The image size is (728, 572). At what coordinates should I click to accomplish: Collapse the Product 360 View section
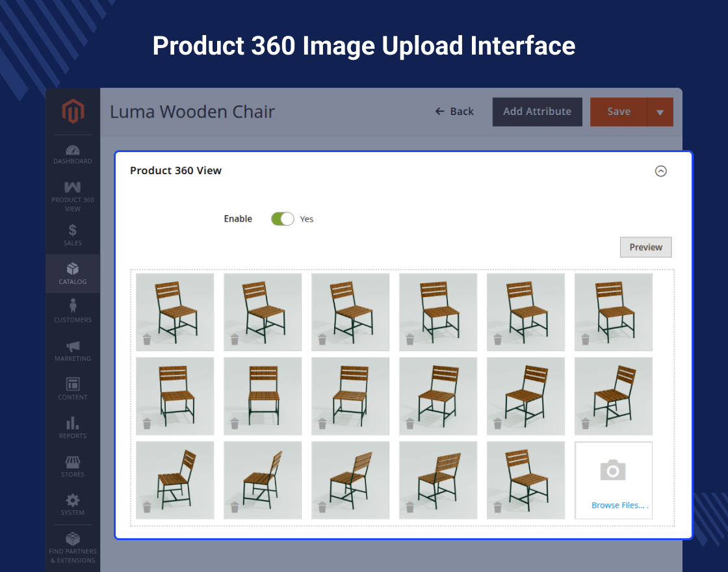[660, 171]
